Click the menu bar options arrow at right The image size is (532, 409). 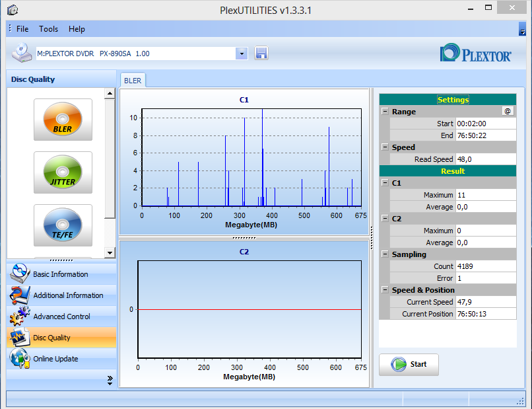click(522, 29)
